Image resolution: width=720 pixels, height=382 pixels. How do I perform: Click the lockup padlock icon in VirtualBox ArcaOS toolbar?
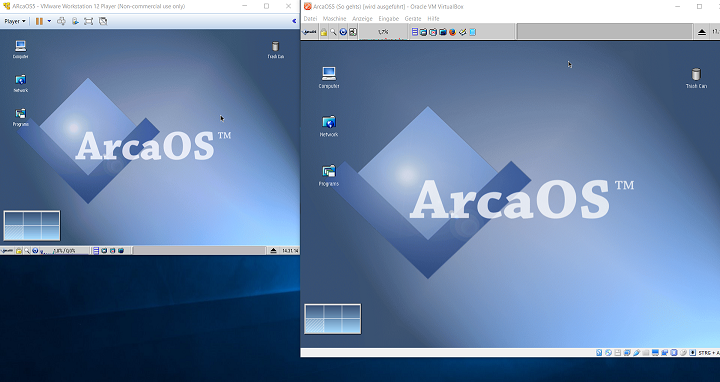324,32
